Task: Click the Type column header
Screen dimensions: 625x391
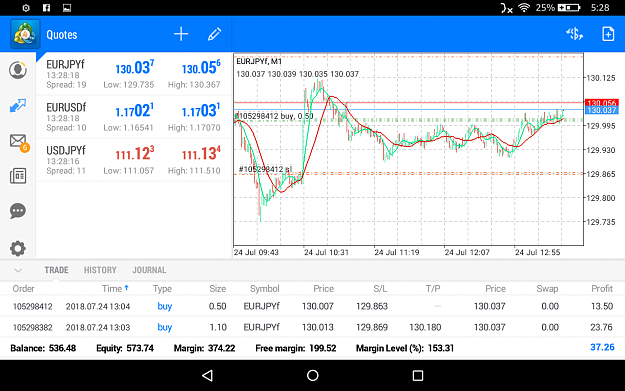Action: tap(162, 289)
